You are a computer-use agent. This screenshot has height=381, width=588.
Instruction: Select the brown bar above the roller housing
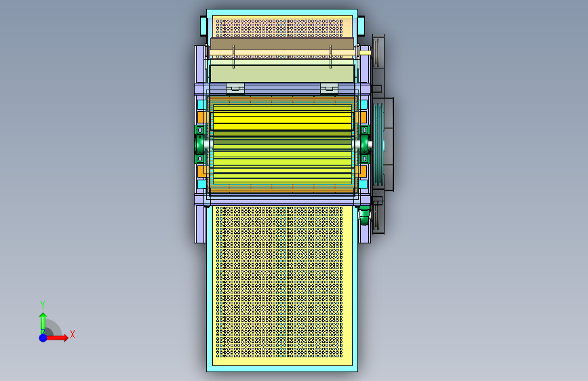[x=282, y=44]
